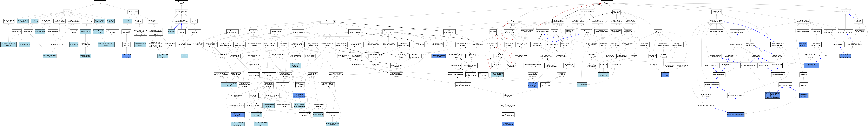Select the 'transsulfuration' node
This screenshot has width=868, height=127.
(318, 115)
